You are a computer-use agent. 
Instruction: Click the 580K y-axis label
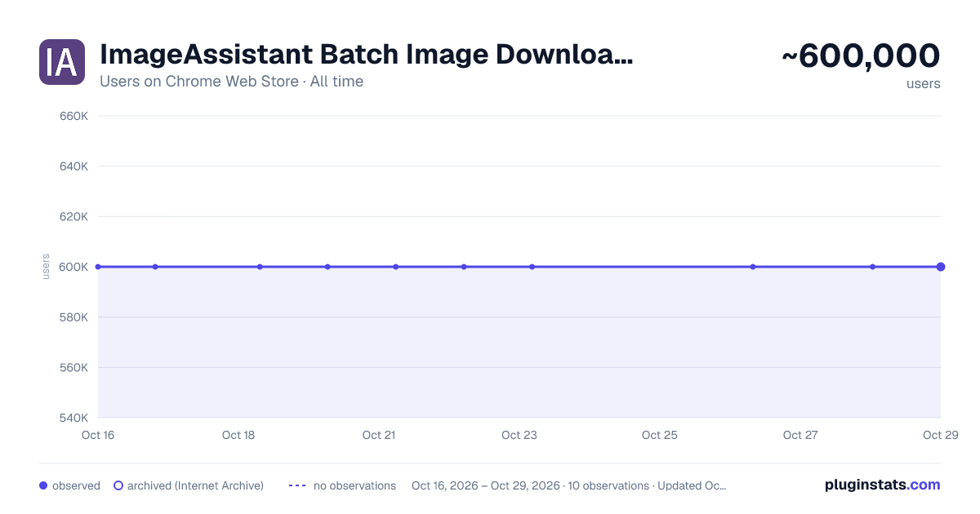[x=74, y=317]
